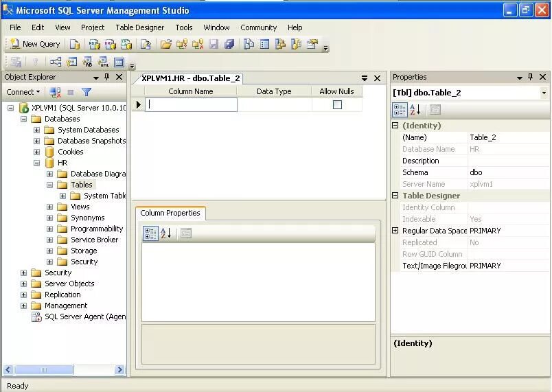Image resolution: width=552 pixels, height=392 pixels.
Task: Expand the Cookies database node
Action: click(36, 152)
